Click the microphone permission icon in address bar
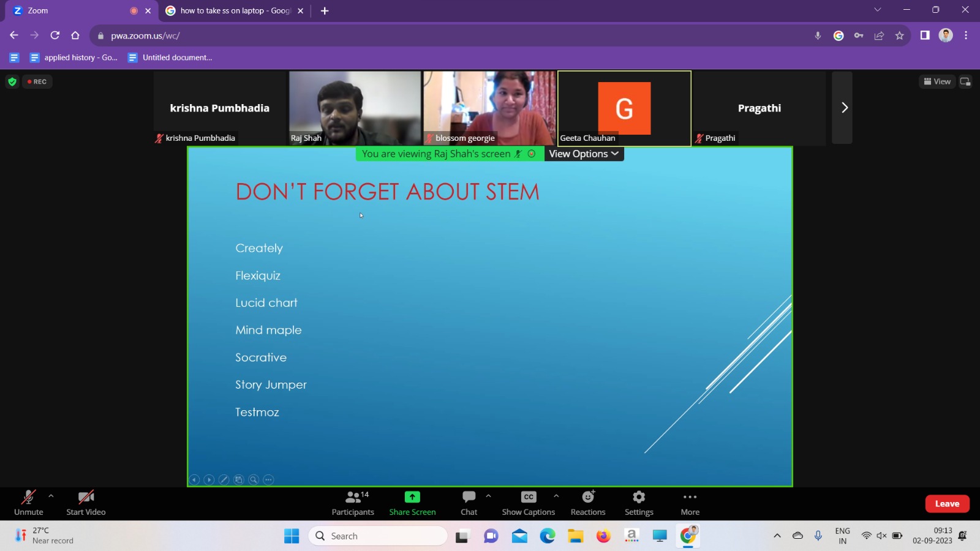Screen dimensions: 980x551 point(818,36)
